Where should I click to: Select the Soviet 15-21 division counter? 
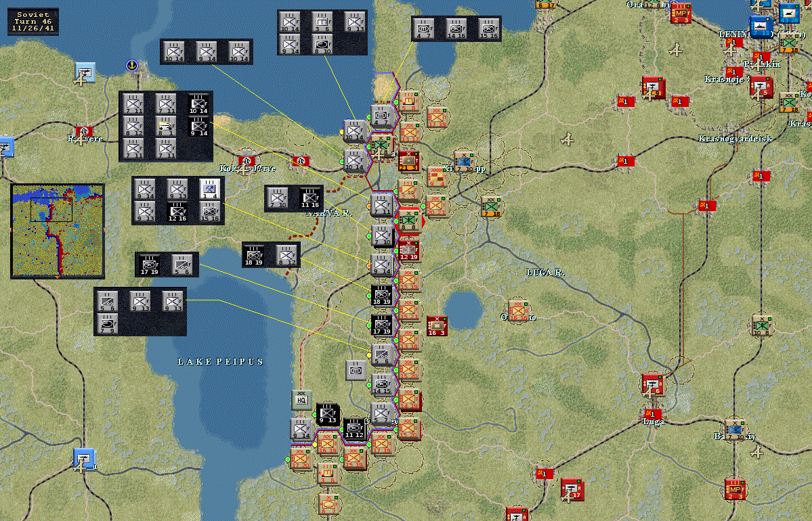coord(409,310)
